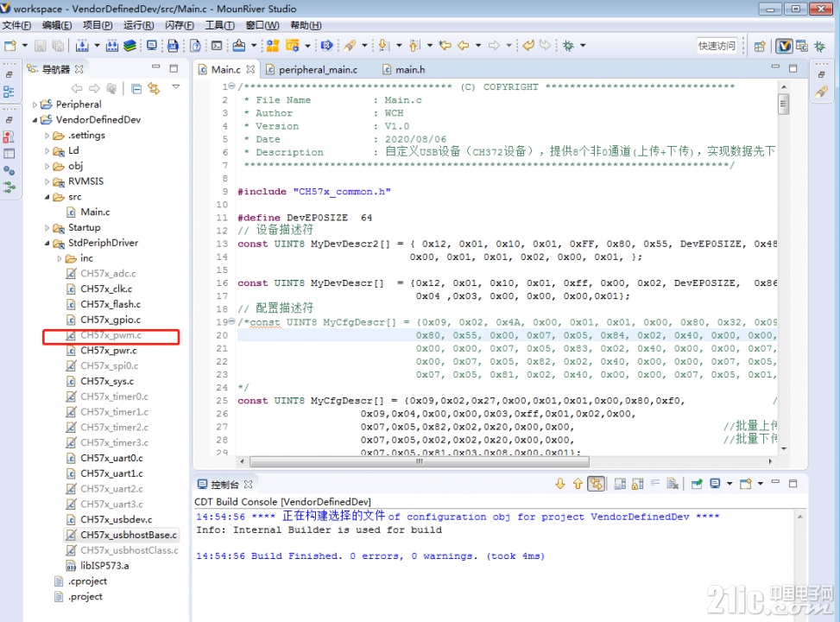
Task: Click the console scroll-down arrow icon
Action: pos(560,484)
